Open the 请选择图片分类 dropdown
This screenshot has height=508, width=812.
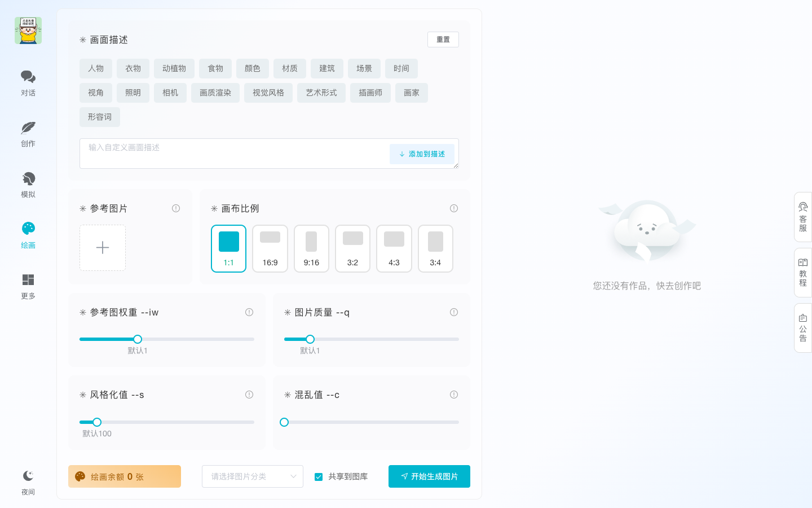252,476
